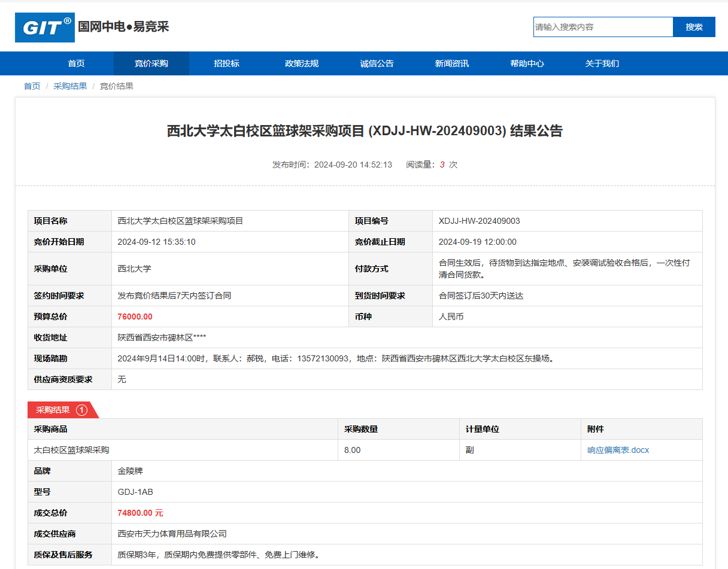Click the search input field
Screen dimensions: 728x569
pos(603,27)
